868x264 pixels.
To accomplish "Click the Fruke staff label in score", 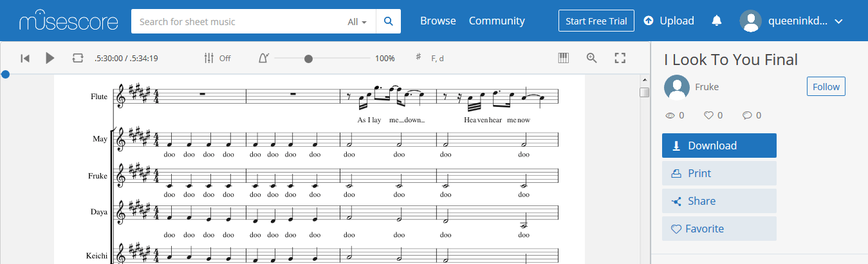I will (98, 176).
